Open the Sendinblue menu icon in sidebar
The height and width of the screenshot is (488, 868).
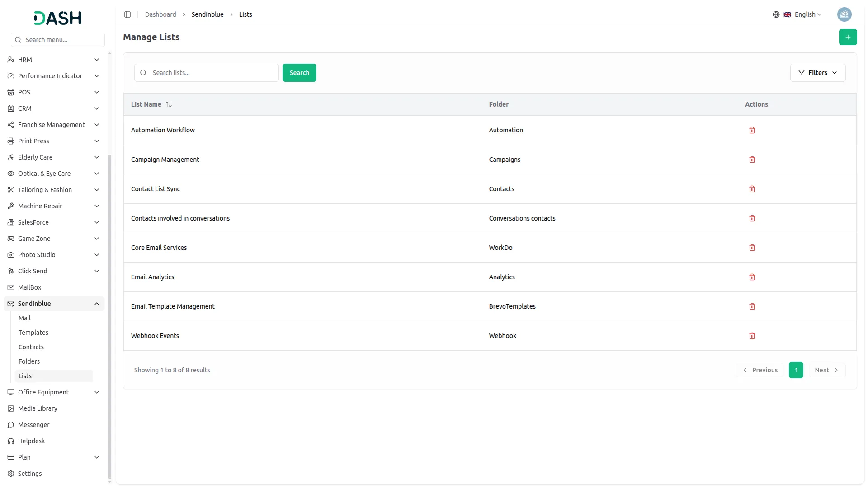10,303
